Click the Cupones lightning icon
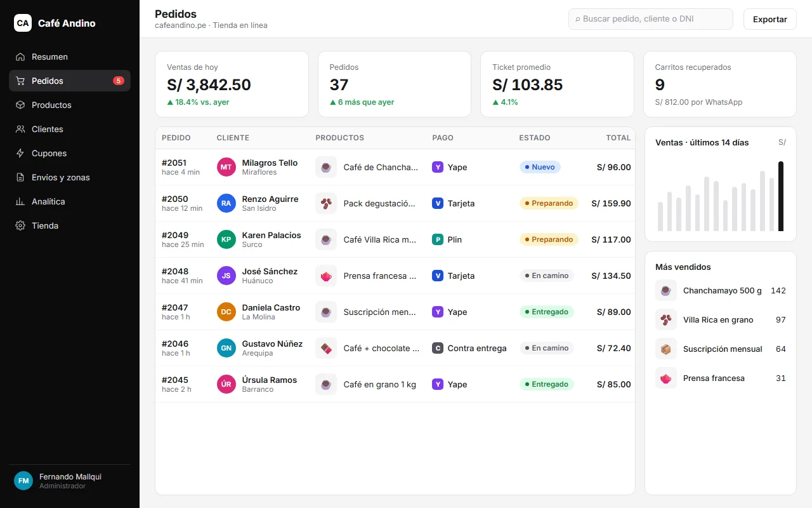 (x=20, y=153)
